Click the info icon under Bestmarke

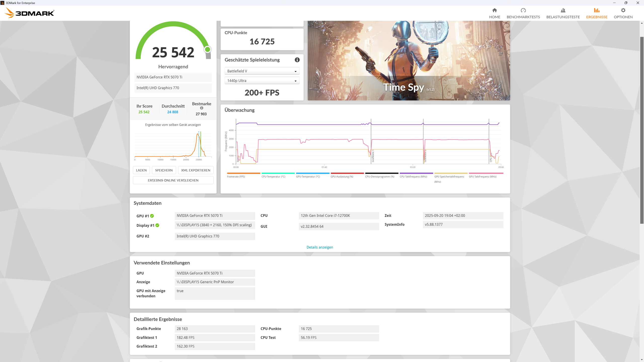point(202,108)
